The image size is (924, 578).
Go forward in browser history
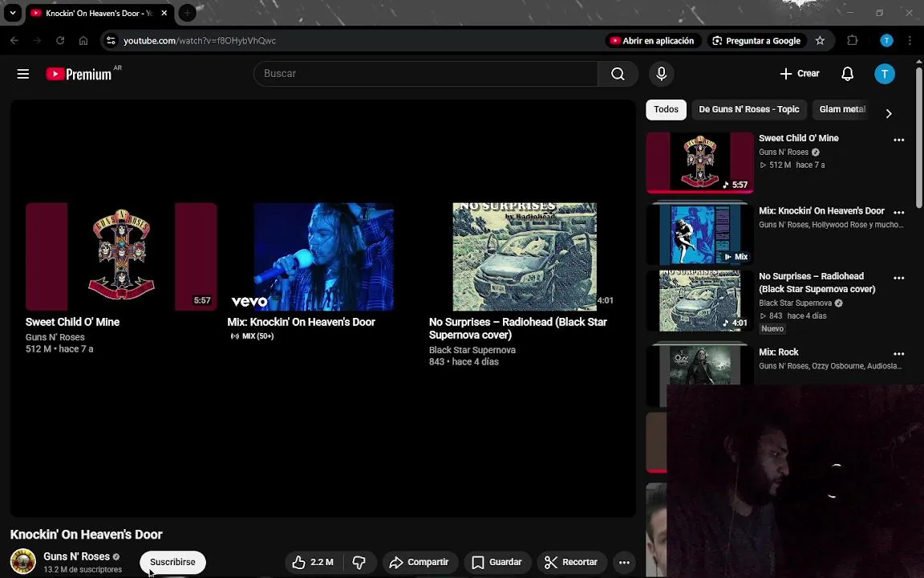(37, 41)
